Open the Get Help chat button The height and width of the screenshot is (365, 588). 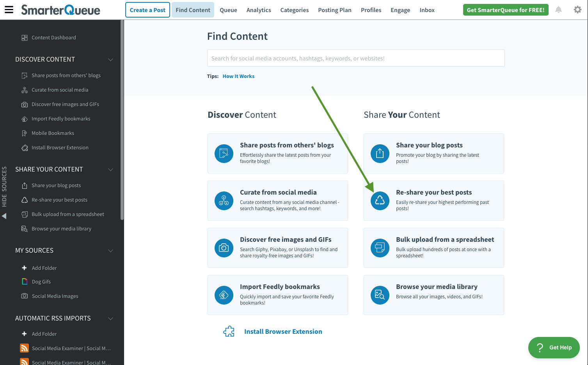554,347
